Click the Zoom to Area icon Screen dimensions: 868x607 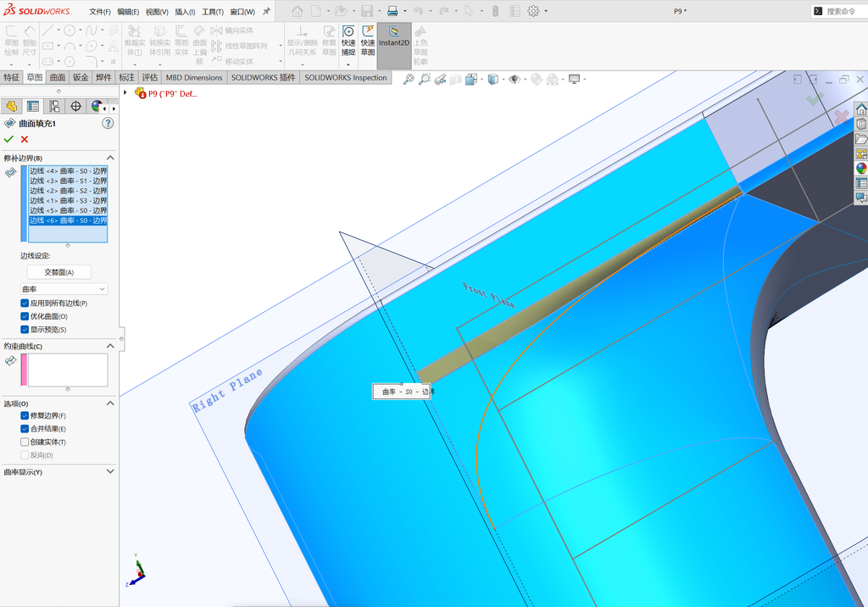click(x=425, y=79)
